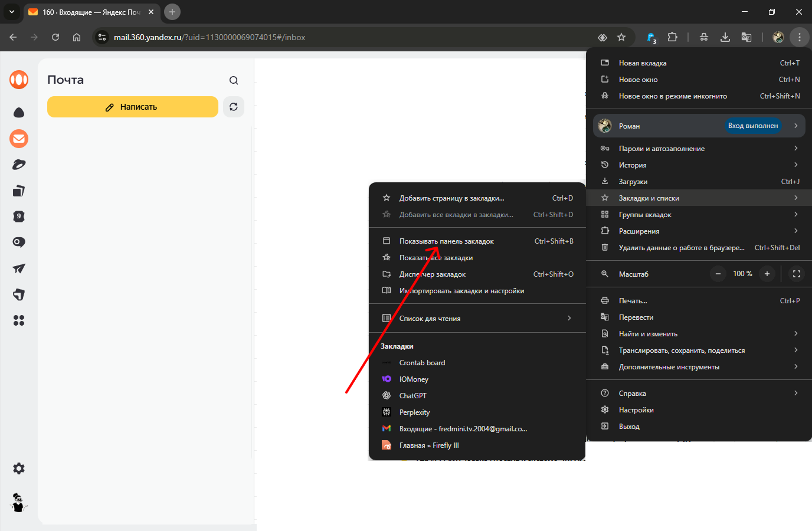The image size is (812, 531).
Task: Click the yellow 'Написать' compose button
Action: point(132,107)
